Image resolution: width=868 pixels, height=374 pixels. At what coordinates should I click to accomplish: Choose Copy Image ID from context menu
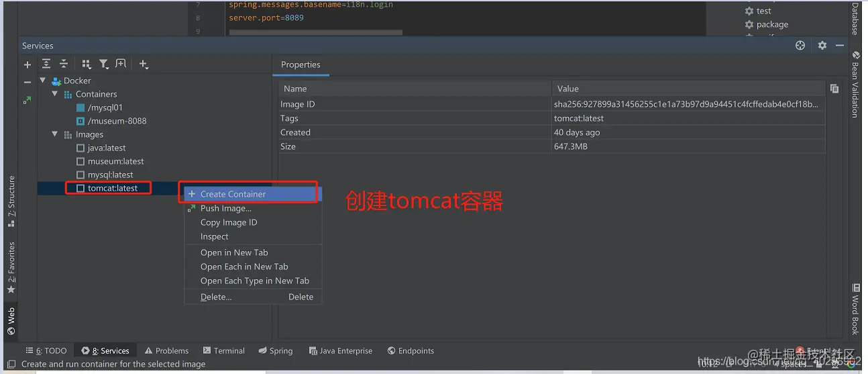253,222
